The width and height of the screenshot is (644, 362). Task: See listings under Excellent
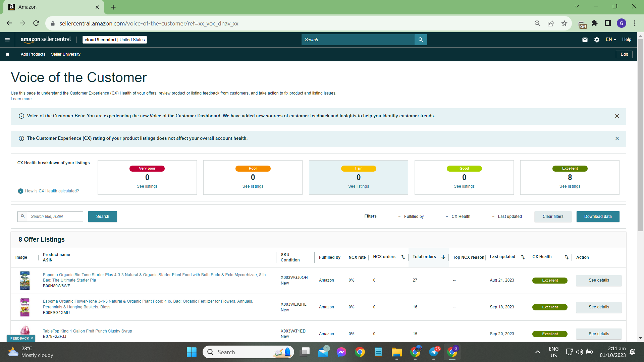[570, 186]
